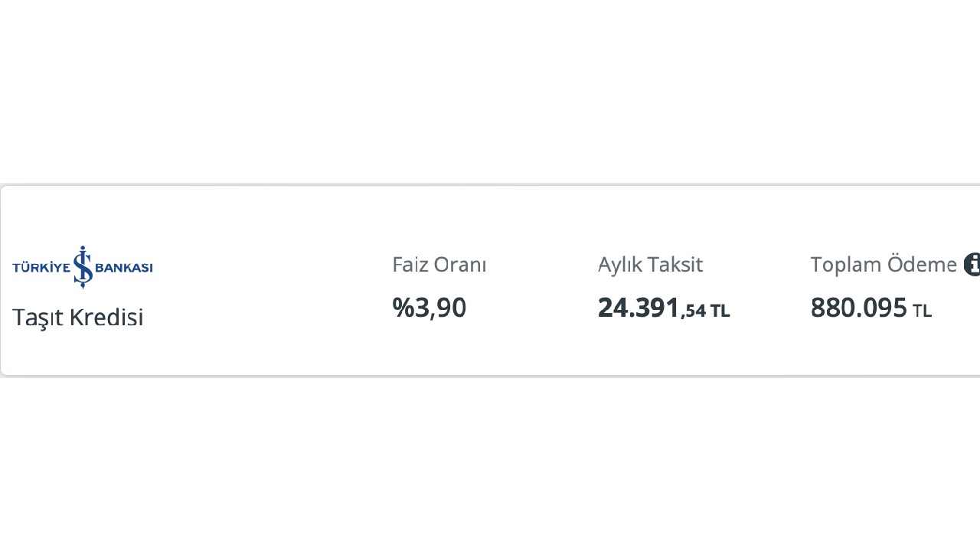The width and height of the screenshot is (980, 551).
Task: Click the Toplam Ödeme label text
Action: pos(884,265)
